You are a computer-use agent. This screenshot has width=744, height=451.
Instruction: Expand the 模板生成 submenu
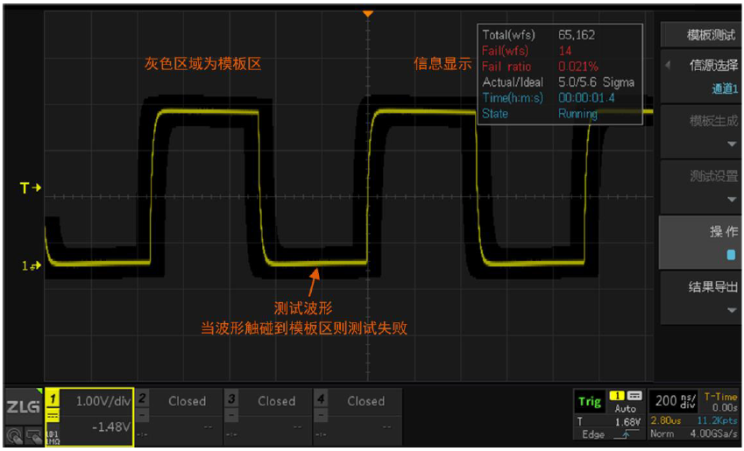pos(700,131)
